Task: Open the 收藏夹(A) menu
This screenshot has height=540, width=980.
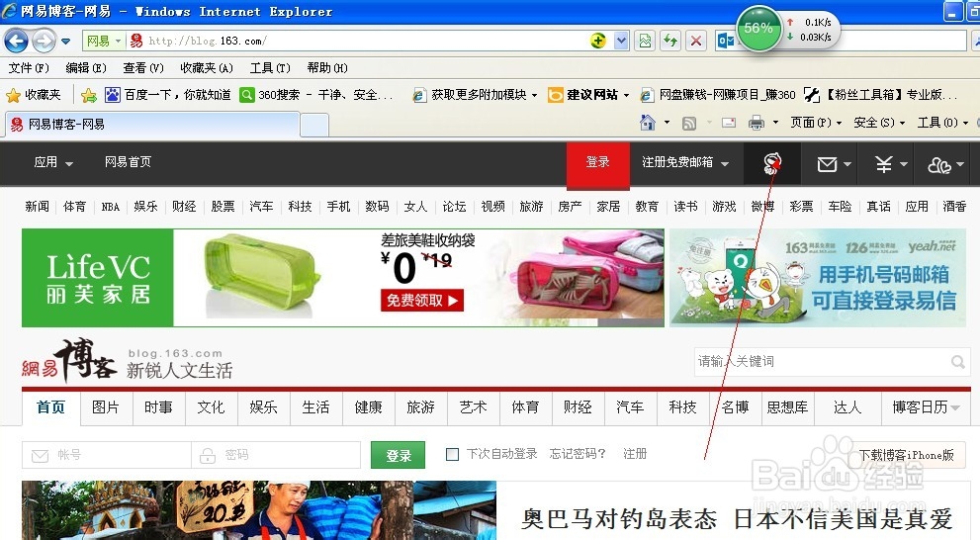Action: tap(207, 67)
